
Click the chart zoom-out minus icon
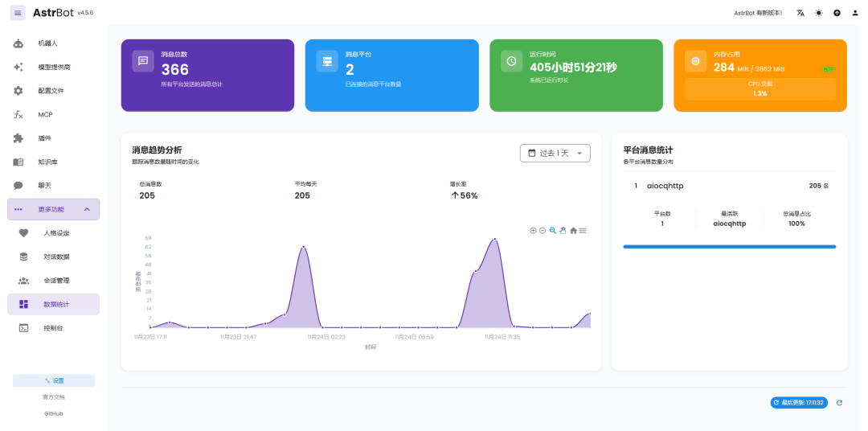(542, 231)
